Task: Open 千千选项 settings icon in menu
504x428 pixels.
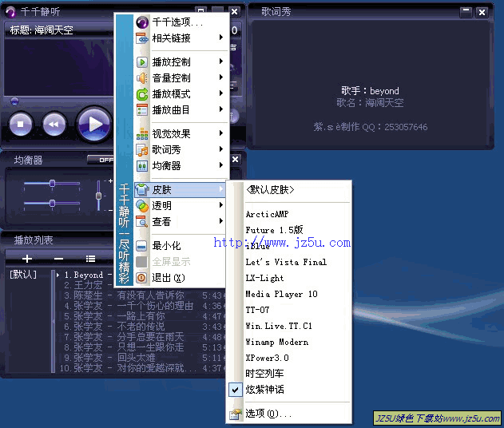Action: (x=141, y=22)
